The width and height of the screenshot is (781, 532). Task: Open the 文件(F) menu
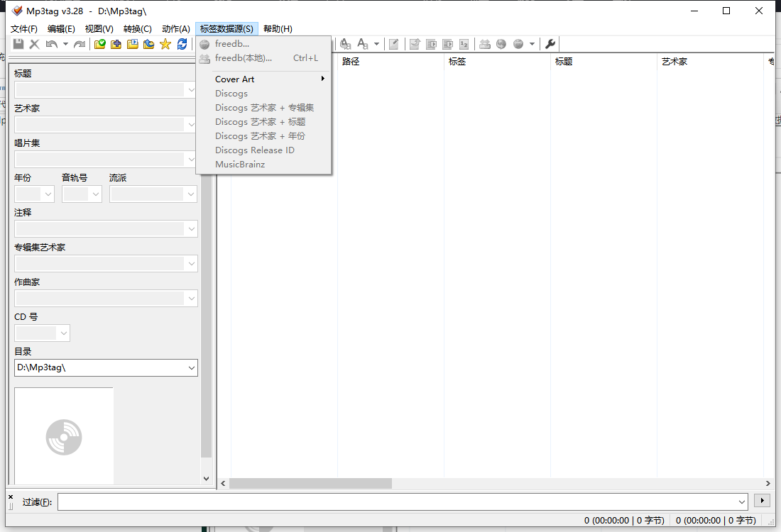pos(24,29)
